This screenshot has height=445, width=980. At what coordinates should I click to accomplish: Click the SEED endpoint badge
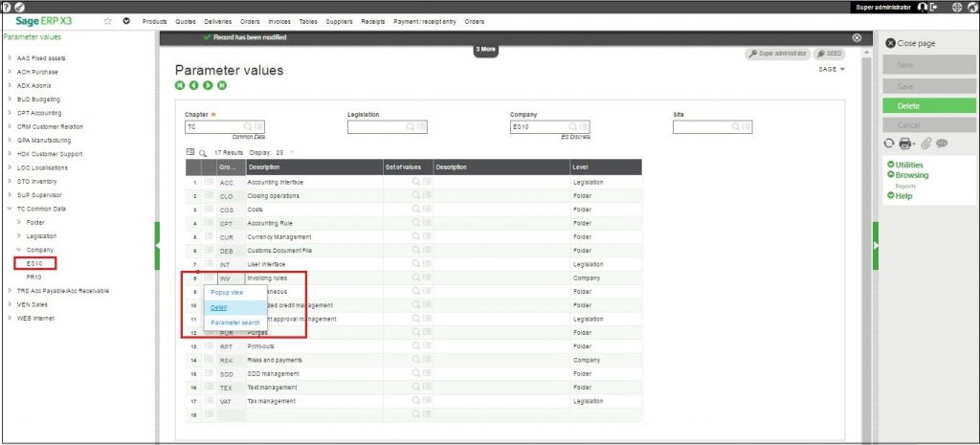click(830, 55)
